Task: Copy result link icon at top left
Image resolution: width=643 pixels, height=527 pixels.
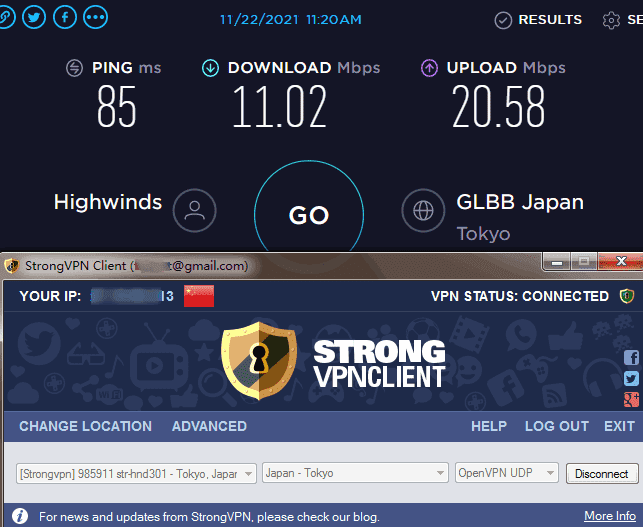Action: point(6,17)
